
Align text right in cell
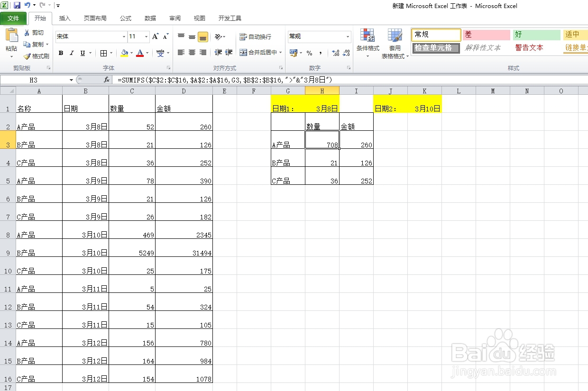click(203, 53)
